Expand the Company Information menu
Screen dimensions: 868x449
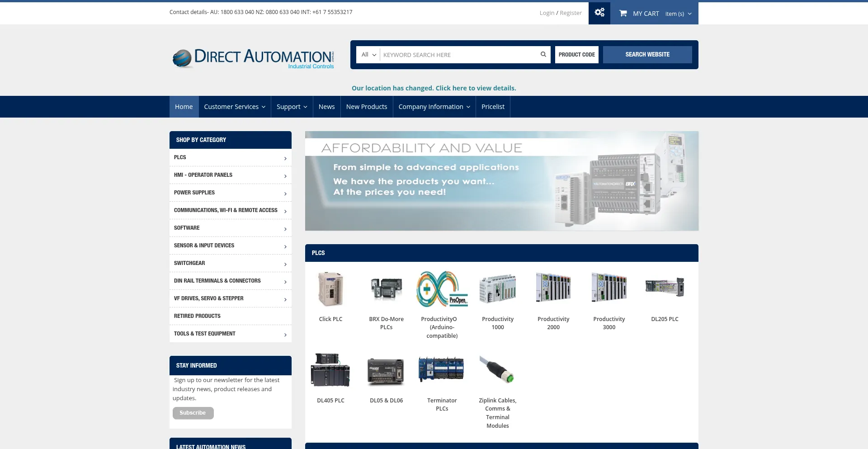click(x=434, y=107)
